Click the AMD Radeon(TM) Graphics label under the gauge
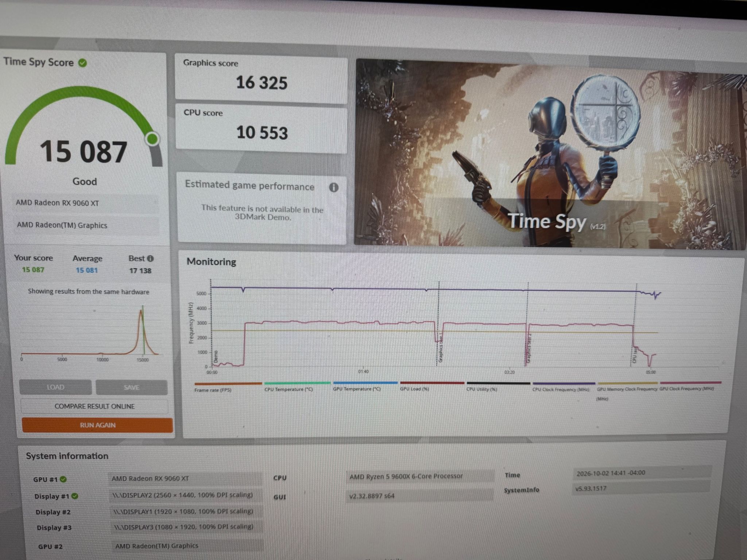The image size is (747, 560). pyautogui.click(x=62, y=225)
